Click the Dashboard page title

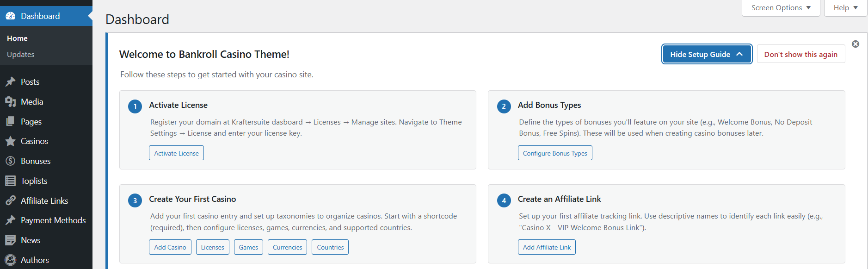[x=137, y=19]
